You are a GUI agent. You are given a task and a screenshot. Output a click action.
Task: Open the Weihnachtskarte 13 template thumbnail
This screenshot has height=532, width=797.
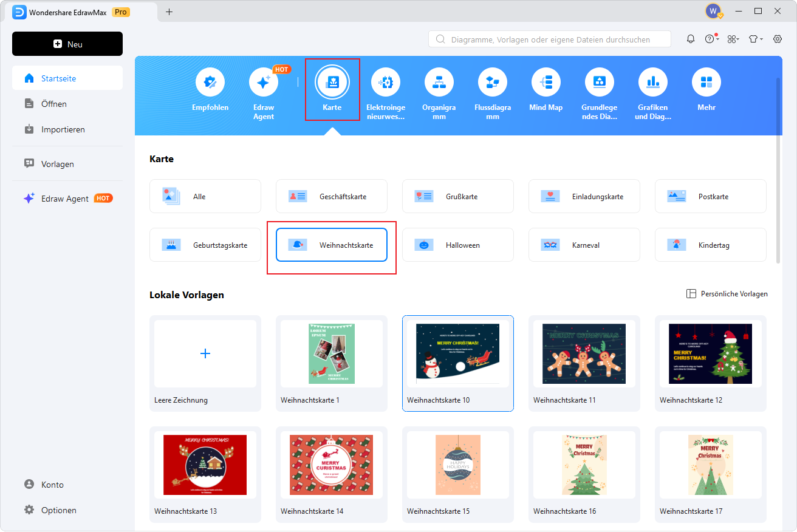[205, 465]
